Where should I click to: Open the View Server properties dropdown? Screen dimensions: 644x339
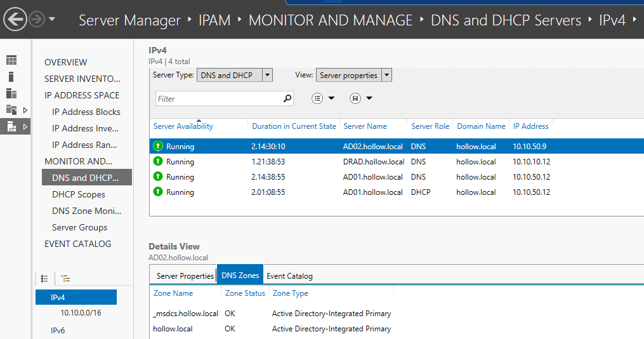[386, 75]
